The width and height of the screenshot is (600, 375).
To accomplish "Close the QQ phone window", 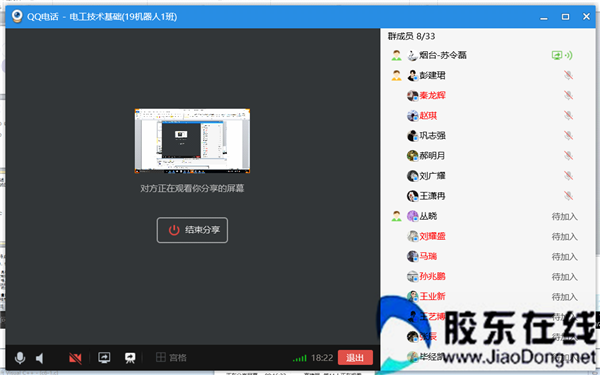I will (x=586, y=16).
